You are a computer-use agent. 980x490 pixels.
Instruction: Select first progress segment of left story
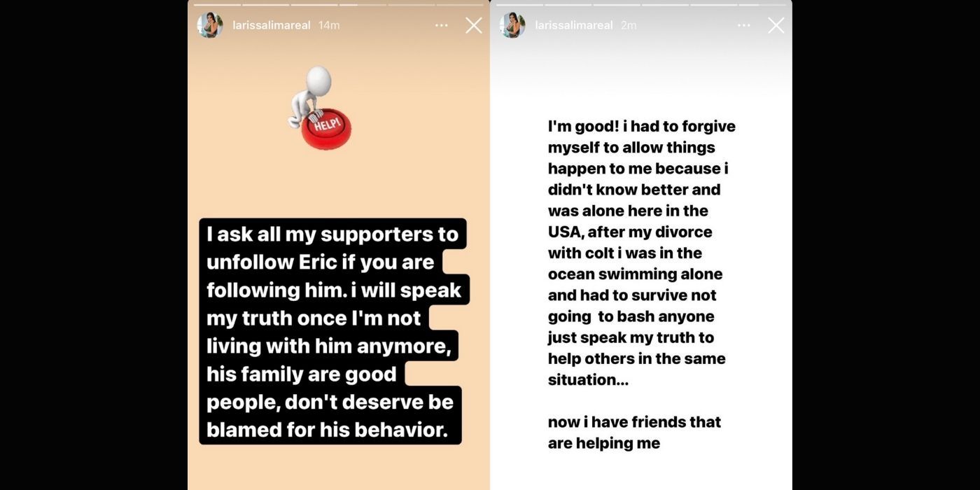pos(216,5)
